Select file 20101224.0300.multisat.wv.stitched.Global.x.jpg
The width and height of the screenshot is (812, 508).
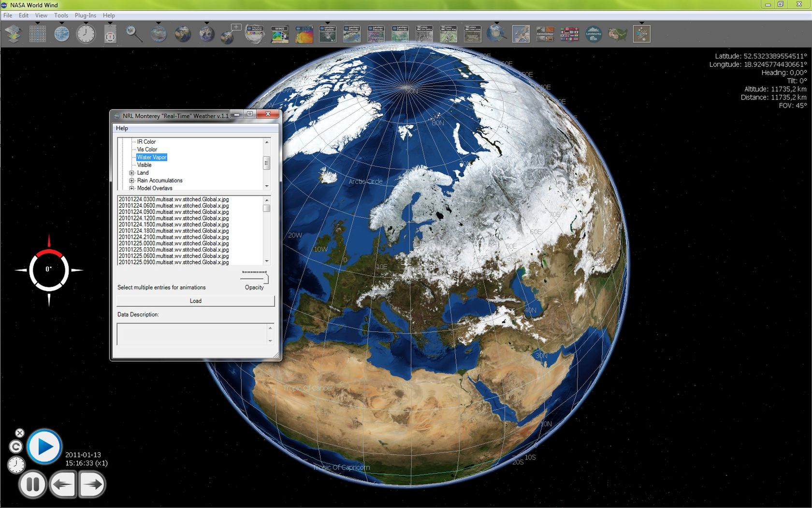[174, 199]
